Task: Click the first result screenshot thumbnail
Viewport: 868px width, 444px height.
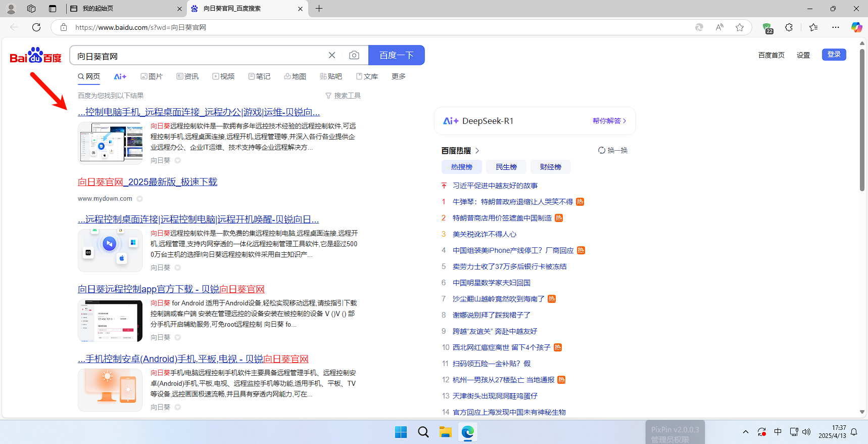Action: (110, 143)
